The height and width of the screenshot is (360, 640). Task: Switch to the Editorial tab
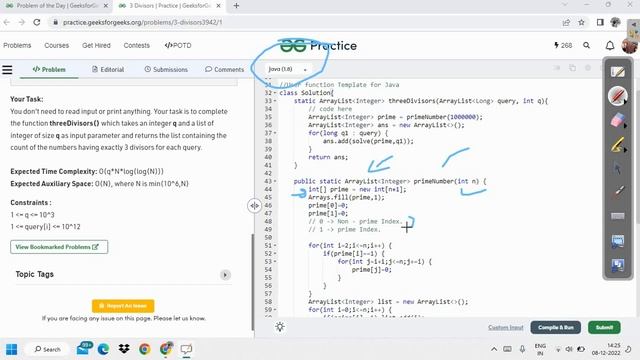(x=108, y=69)
